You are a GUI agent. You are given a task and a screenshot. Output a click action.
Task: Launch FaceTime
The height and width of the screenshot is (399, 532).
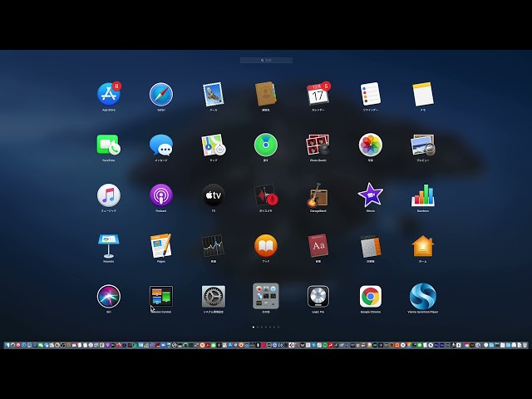pyautogui.click(x=109, y=145)
